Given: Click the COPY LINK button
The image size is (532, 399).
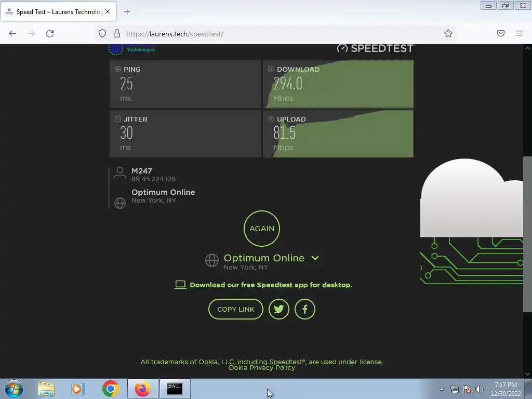Looking at the screenshot, I should tap(236, 309).
